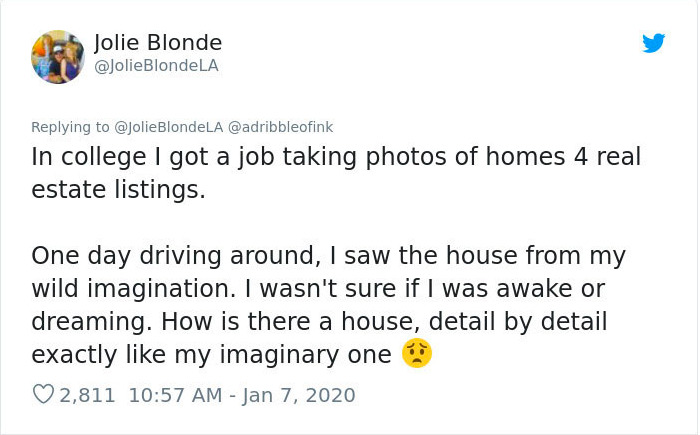This screenshot has width=700, height=435.
Task: Click the line starting 'dreaming. How is there'
Action: (x=319, y=322)
